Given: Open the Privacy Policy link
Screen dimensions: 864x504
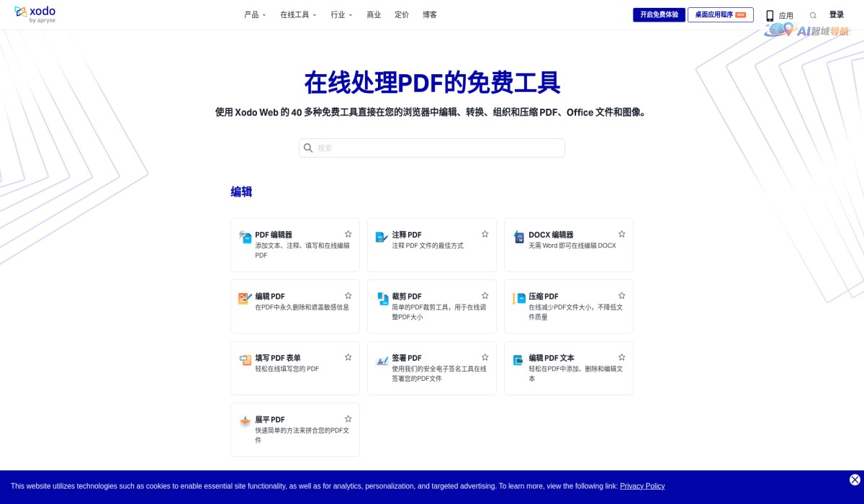Looking at the screenshot, I should pyautogui.click(x=642, y=486).
